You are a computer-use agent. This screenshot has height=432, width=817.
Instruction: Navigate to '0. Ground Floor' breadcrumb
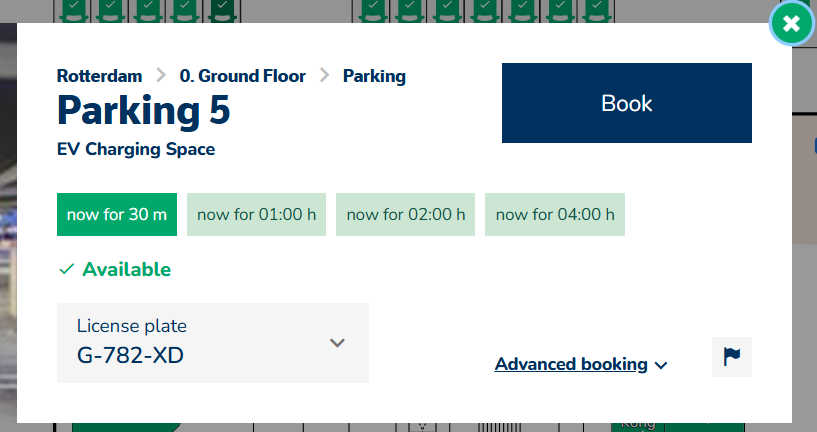(242, 76)
